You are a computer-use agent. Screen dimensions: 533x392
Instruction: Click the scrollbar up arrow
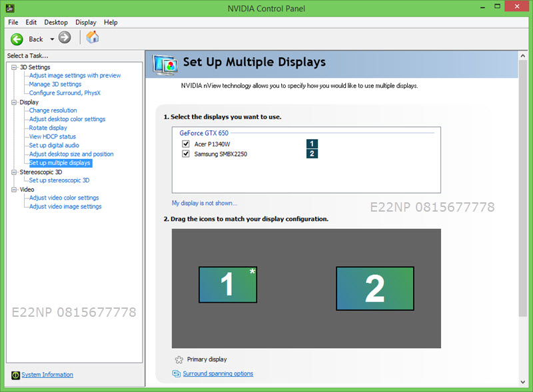click(523, 56)
